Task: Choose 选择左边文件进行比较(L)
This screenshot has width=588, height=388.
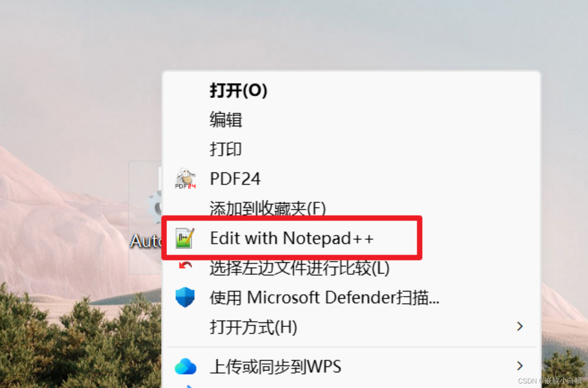Action: click(x=300, y=268)
